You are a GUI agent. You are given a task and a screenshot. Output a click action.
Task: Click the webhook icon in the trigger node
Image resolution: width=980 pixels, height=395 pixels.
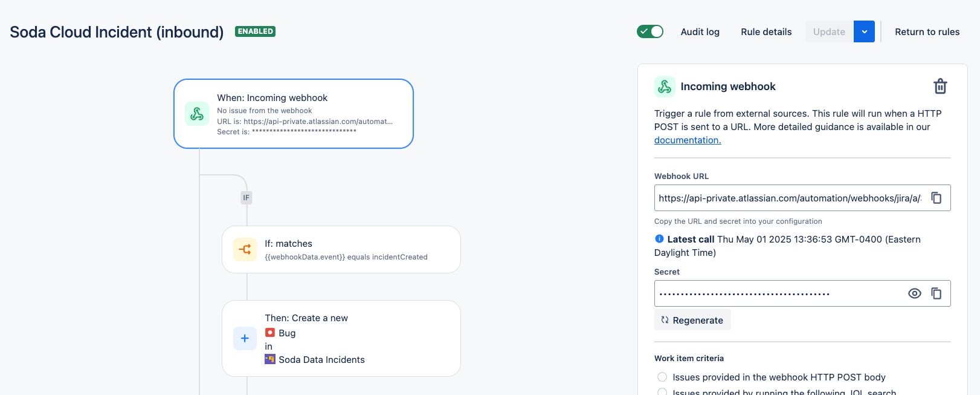(x=197, y=114)
